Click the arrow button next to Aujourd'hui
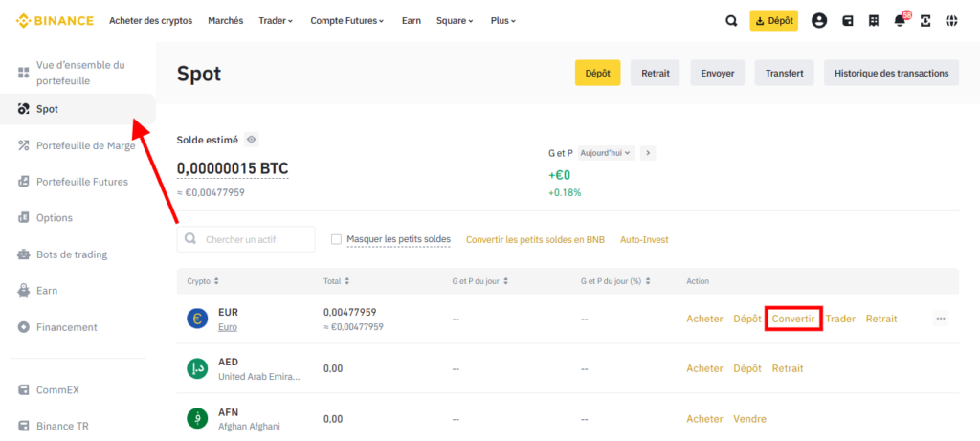Image resolution: width=980 pixels, height=441 pixels. point(648,153)
